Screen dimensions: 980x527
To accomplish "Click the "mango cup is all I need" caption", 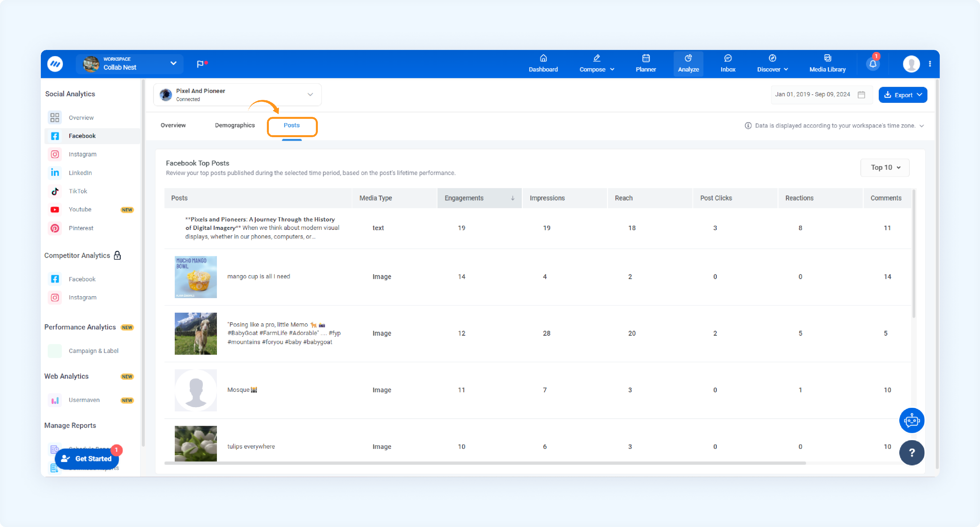I will click(x=259, y=277).
